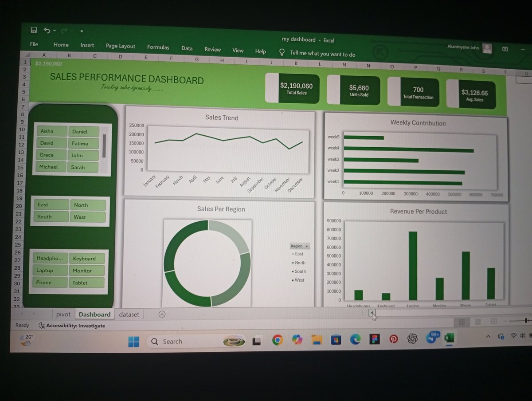This screenshot has height=401, width=532.
Task: Click the Redo arrow icon
Action: tap(64, 31)
